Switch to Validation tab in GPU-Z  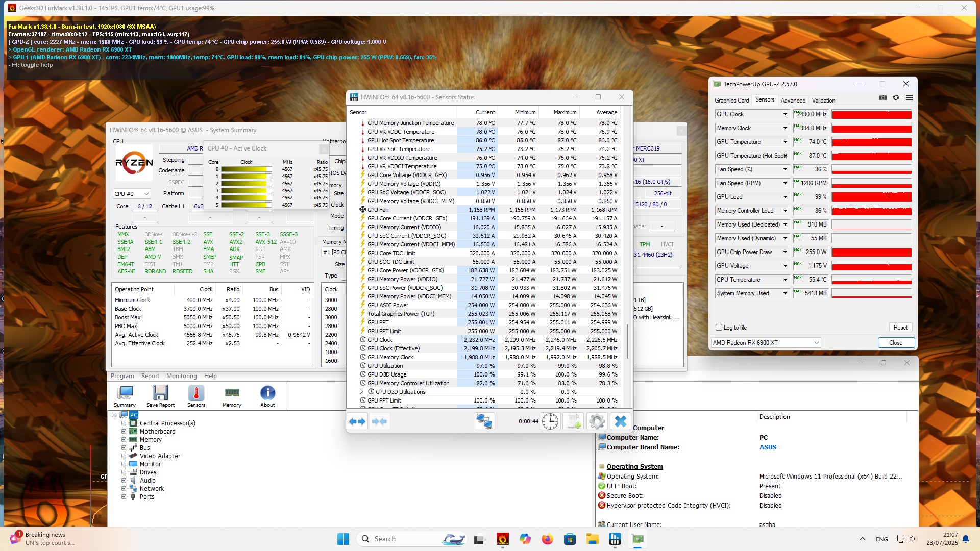point(823,101)
